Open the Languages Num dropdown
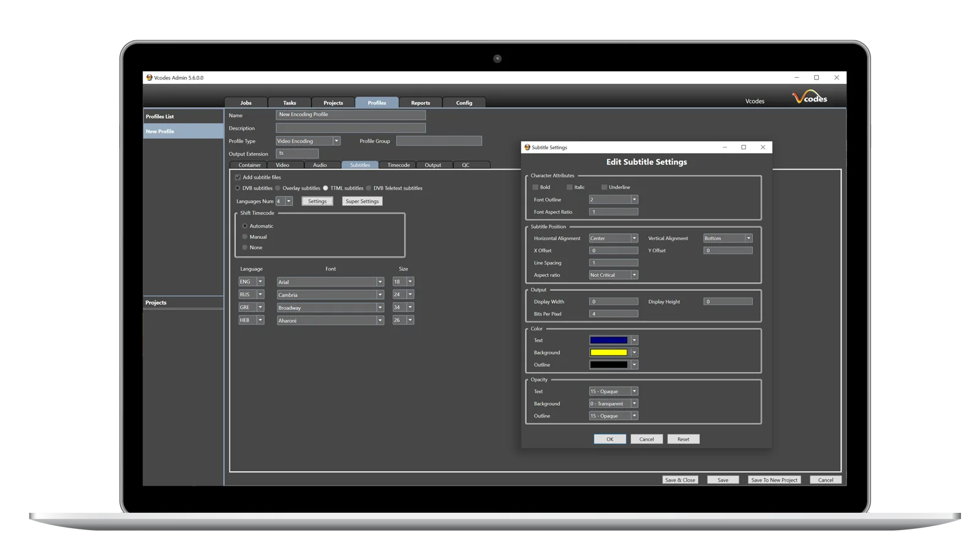 pyautogui.click(x=289, y=201)
